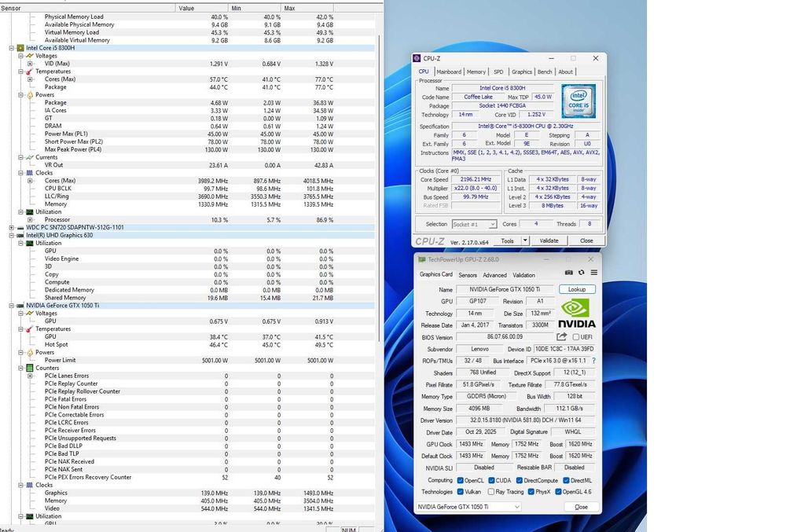
Task: Click the Tools button in CPU-Z
Action: pos(507,241)
